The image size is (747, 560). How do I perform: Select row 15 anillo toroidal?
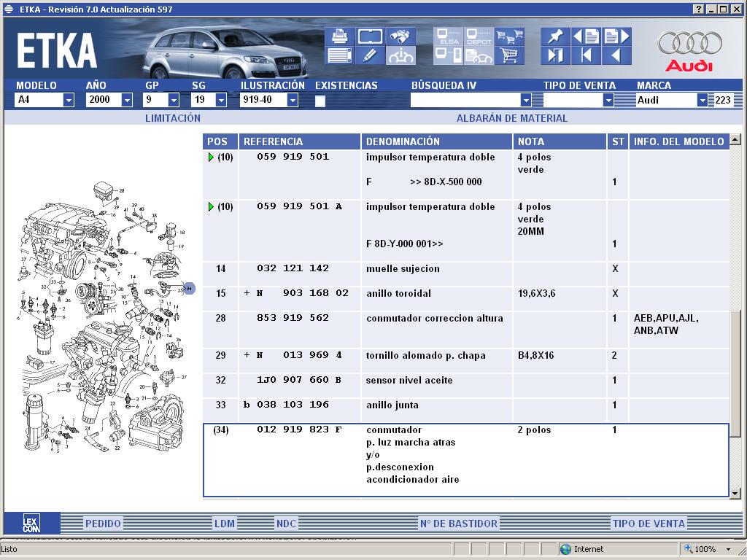[x=466, y=298]
